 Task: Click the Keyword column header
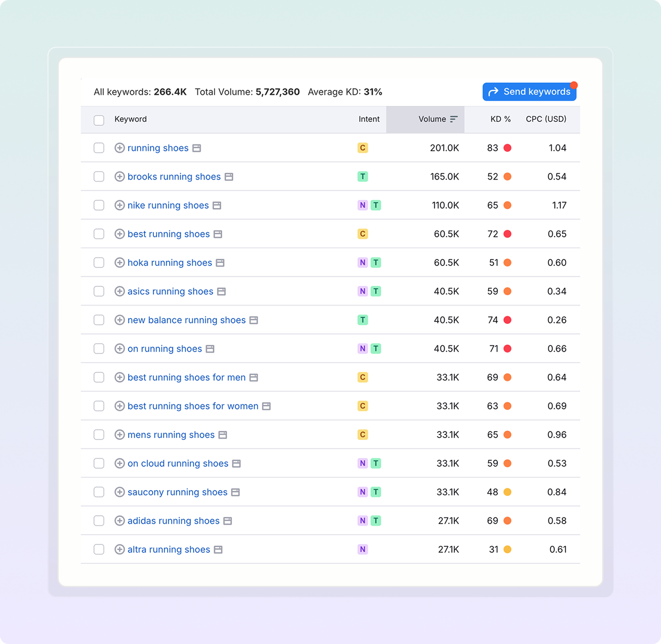tap(130, 119)
